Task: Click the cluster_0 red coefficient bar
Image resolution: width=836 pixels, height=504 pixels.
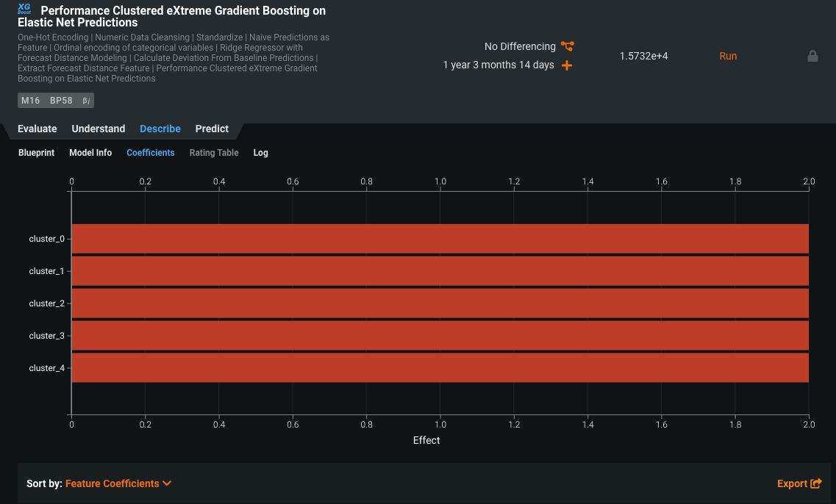Action: click(x=440, y=239)
